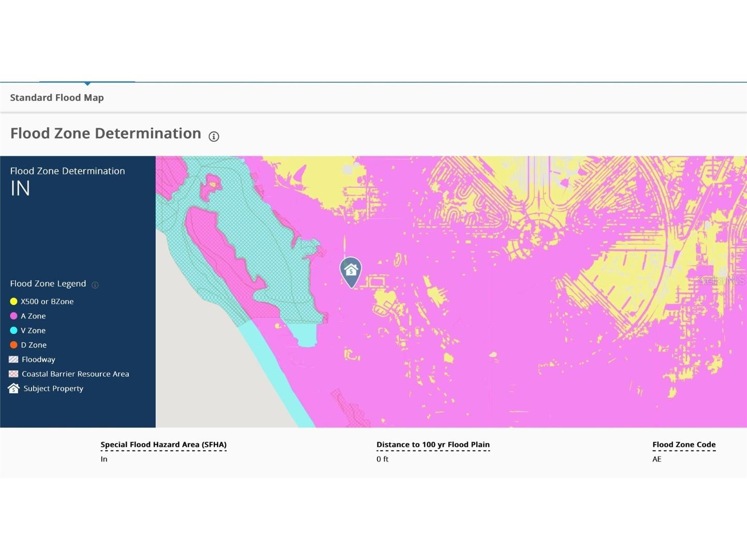Click the 0 ft distance value
The image size is (747, 560).
(x=383, y=459)
